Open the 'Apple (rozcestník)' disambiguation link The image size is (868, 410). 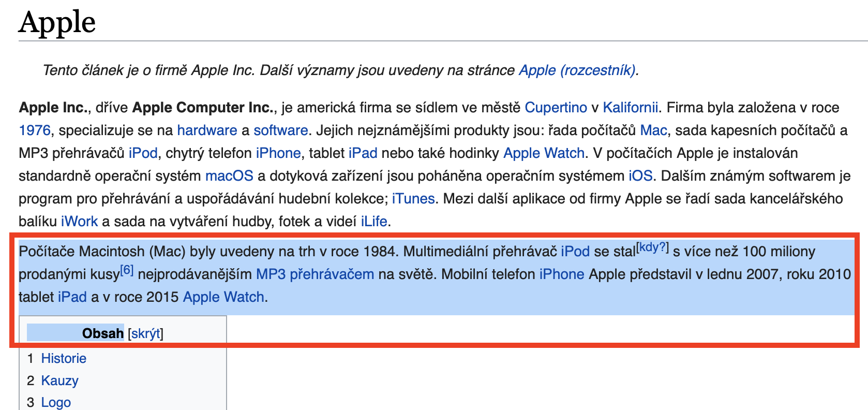pyautogui.click(x=577, y=70)
